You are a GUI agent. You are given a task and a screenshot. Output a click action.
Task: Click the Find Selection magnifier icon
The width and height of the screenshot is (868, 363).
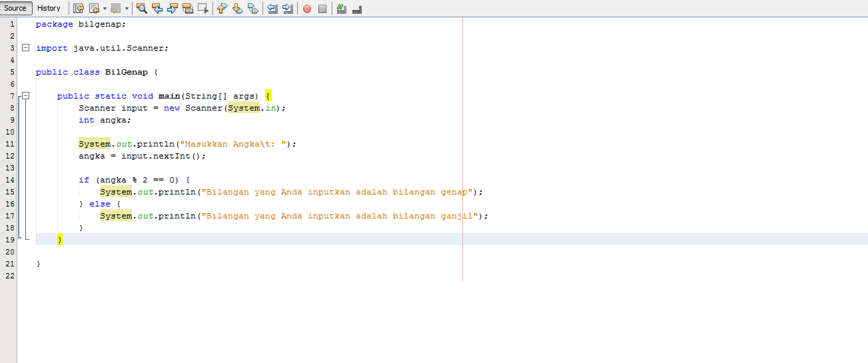click(x=142, y=9)
